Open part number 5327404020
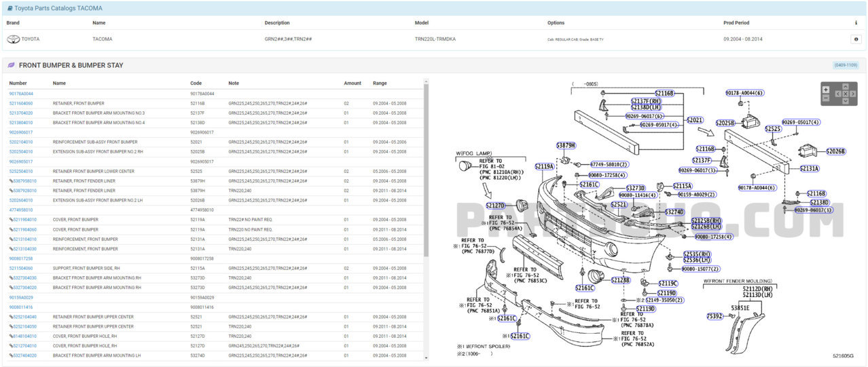The width and height of the screenshot is (868, 367). click(x=24, y=355)
